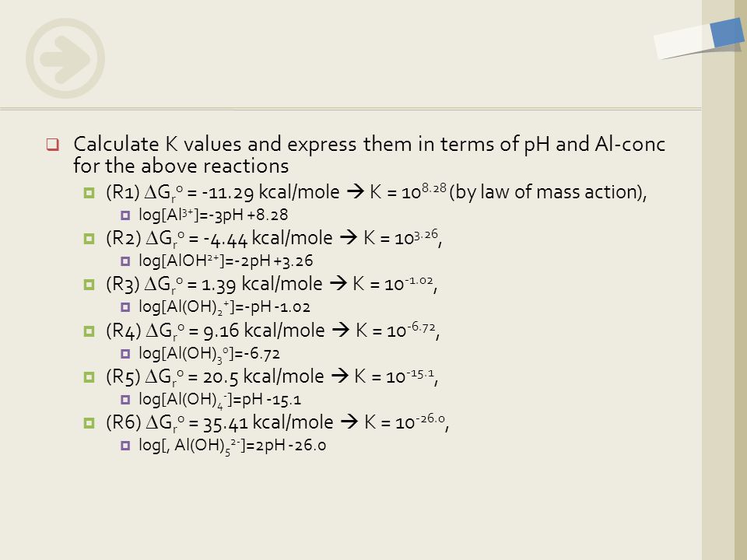Click the green bullet beside (R6)
This screenshot has height=560, width=747.
89,423
